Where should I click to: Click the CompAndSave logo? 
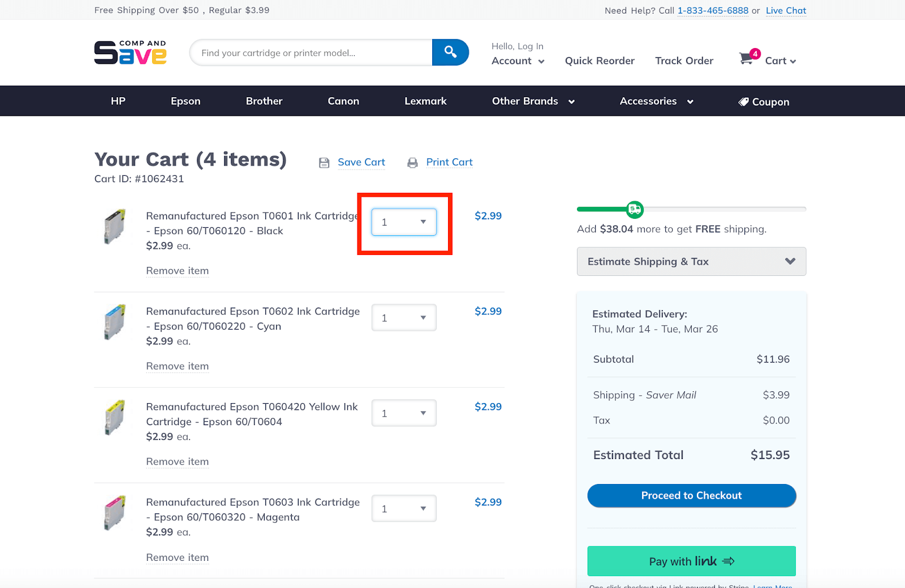[130, 53]
